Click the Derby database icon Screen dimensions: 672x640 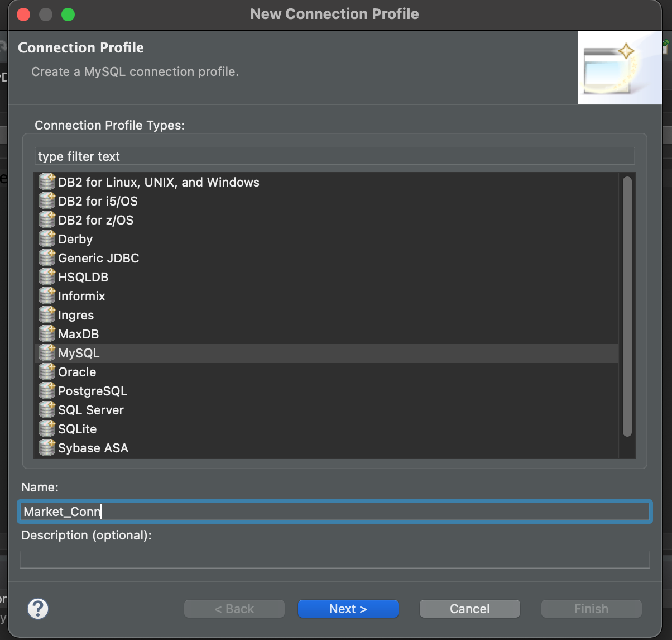click(x=47, y=239)
